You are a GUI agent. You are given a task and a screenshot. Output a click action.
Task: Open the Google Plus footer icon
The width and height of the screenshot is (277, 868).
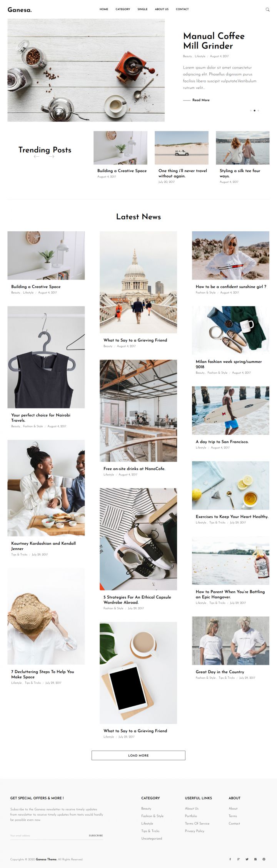(239, 859)
